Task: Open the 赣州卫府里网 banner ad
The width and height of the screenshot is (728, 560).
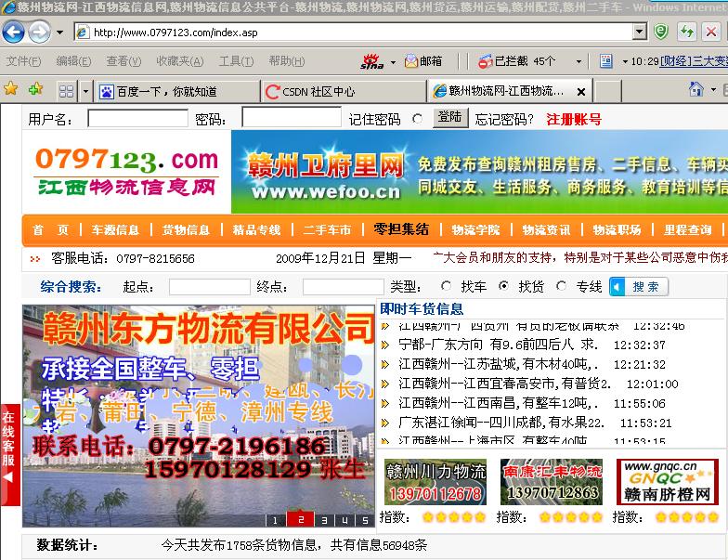Action: (479, 172)
